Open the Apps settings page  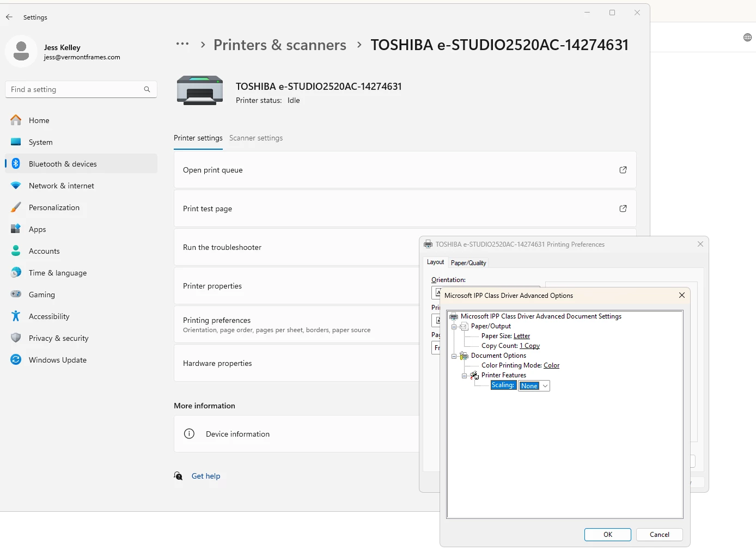(81, 229)
